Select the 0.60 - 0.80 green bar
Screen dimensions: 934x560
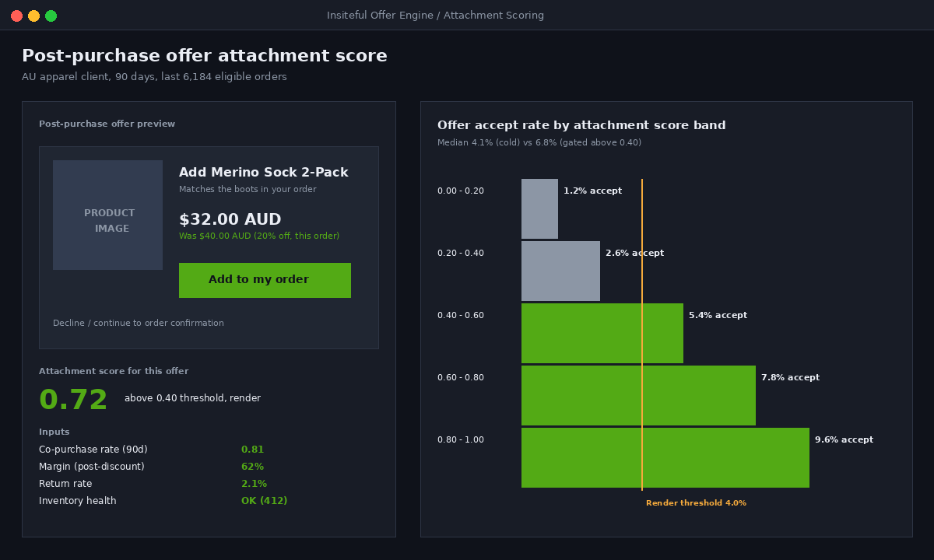coord(638,395)
